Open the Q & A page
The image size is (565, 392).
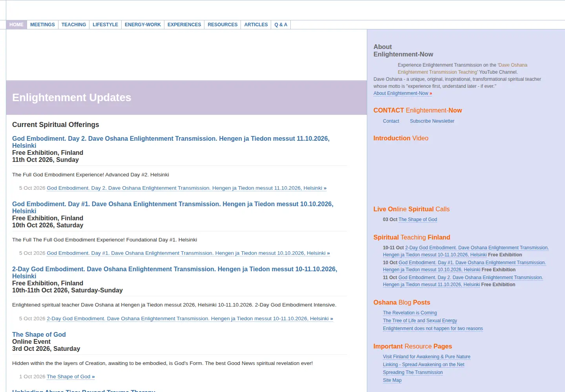281,25
